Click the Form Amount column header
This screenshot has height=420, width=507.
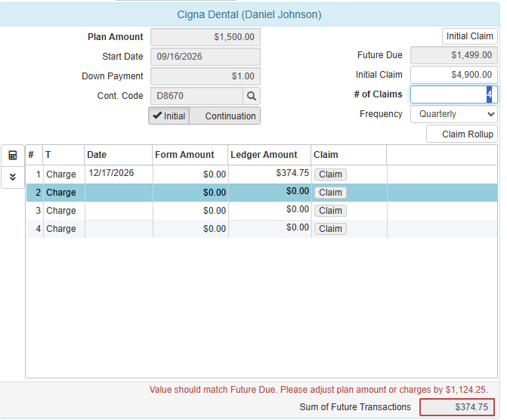190,155
